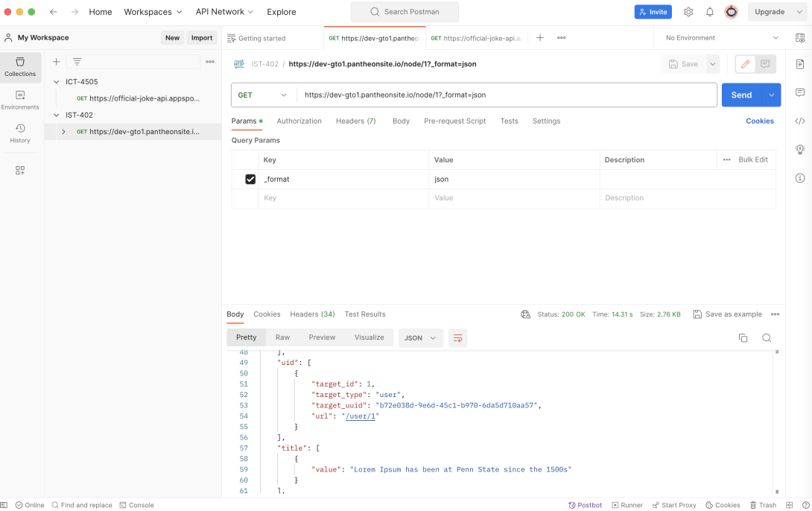Click the Search Postman field

(405, 12)
